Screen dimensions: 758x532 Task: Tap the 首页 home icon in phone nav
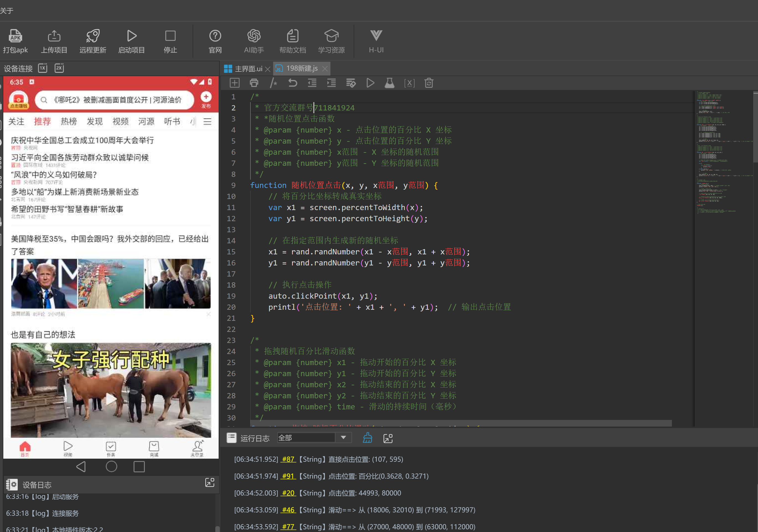click(x=25, y=449)
